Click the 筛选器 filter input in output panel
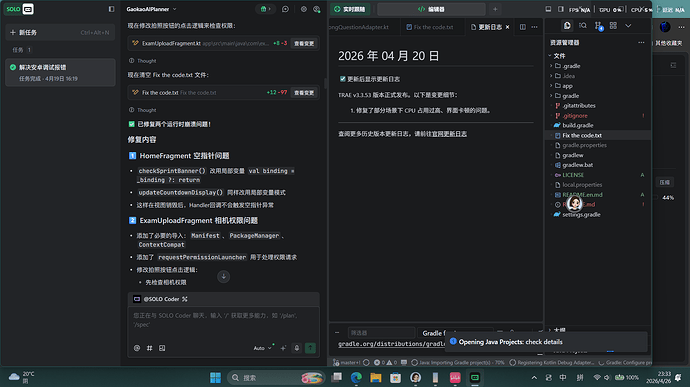Viewport: 690px width, 387px height. (x=381, y=333)
